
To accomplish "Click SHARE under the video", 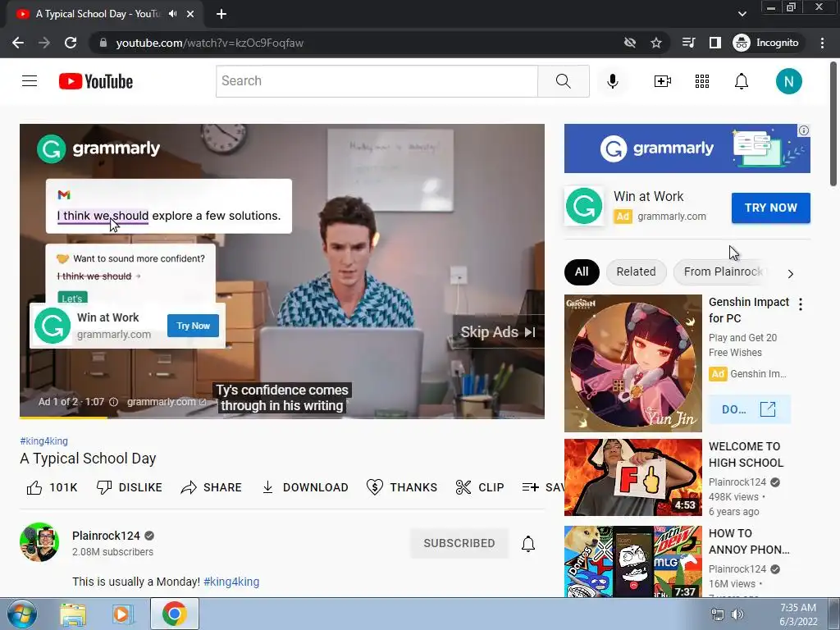I will click(x=211, y=487).
